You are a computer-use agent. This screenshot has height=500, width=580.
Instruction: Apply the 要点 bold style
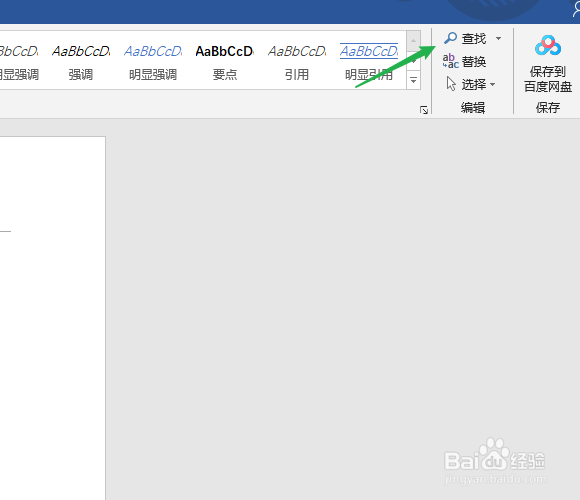pyautogui.click(x=225, y=62)
